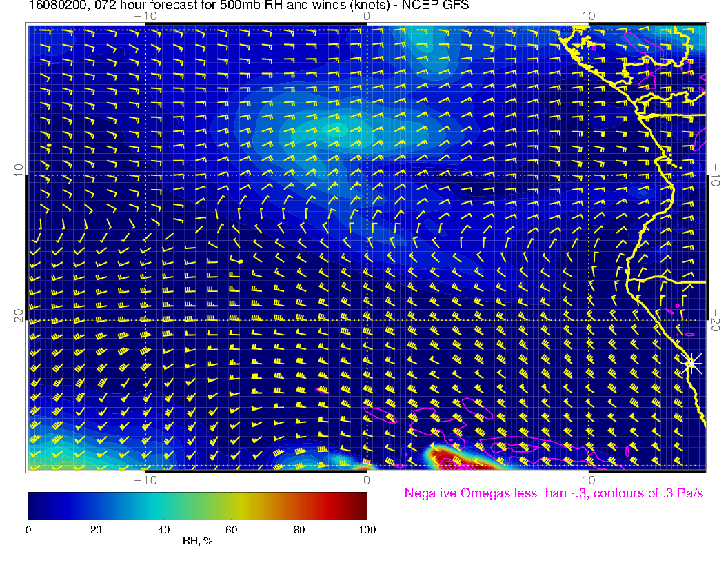The height and width of the screenshot is (563, 728).
Task: Click gridline intersection at 0 longitude, -10 latitude
Action: tap(367, 175)
